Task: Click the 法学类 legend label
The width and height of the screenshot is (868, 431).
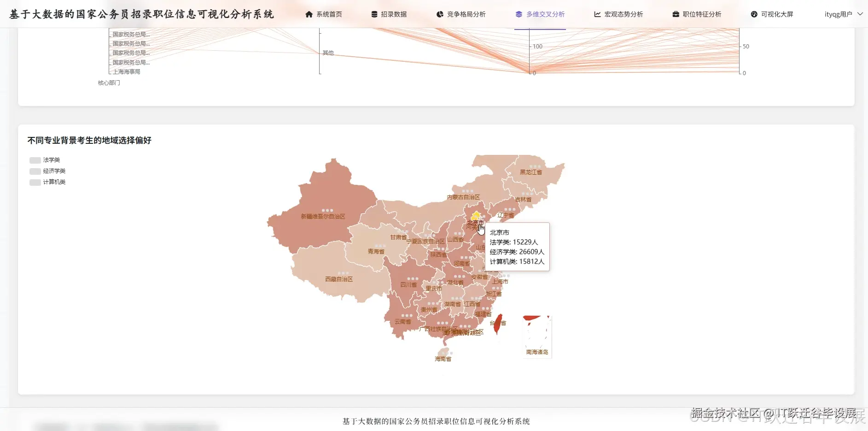Action: tap(52, 160)
